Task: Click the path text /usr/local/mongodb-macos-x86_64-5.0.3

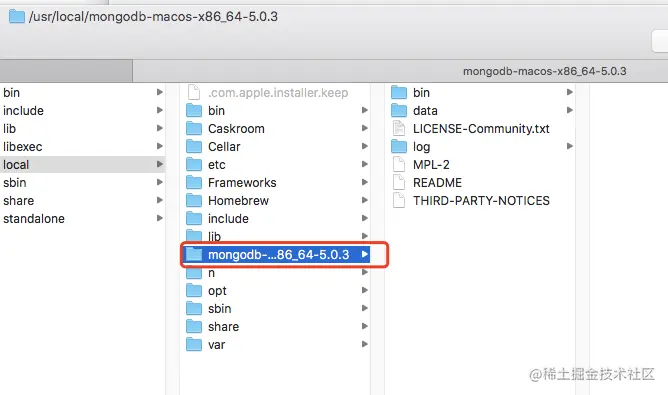Action: tap(153, 17)
